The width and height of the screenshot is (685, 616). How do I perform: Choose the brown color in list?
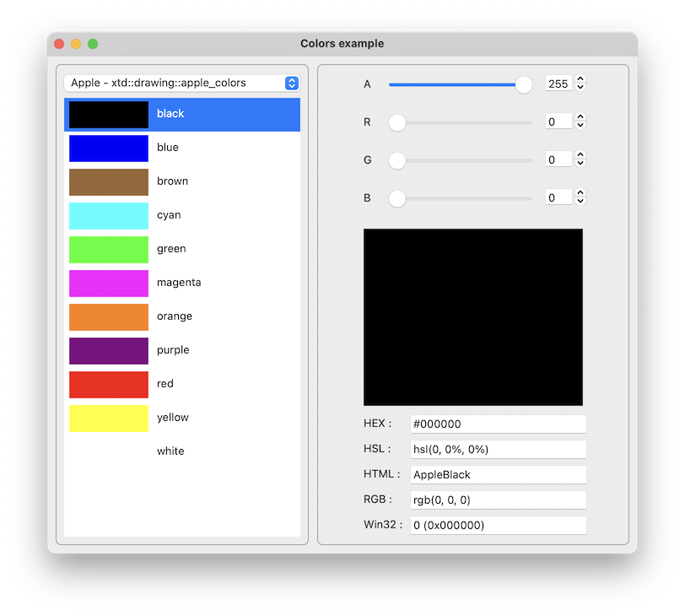pos(109,181)
